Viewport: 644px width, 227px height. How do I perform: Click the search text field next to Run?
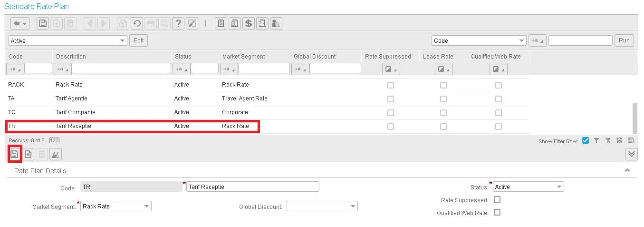click(x=580, y=41)
